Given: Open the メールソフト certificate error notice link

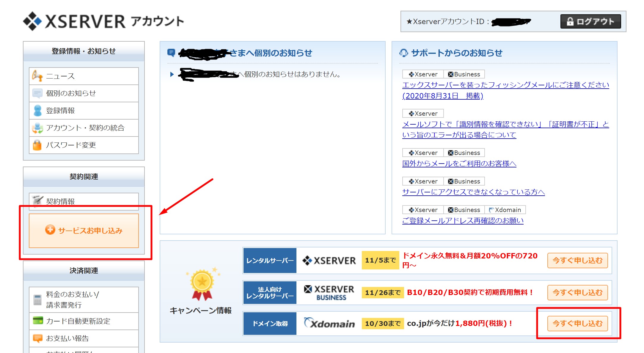Looking at the screenshot, I should click(505, 130).
